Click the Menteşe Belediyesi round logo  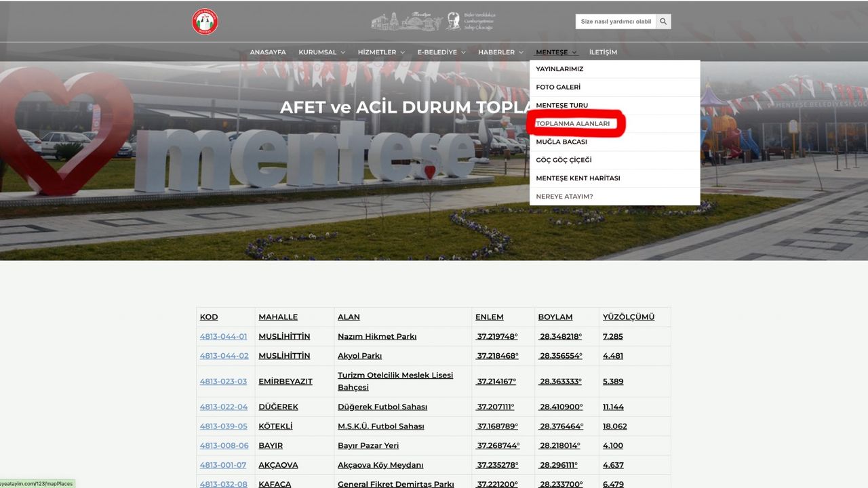[x=205, y=22]
